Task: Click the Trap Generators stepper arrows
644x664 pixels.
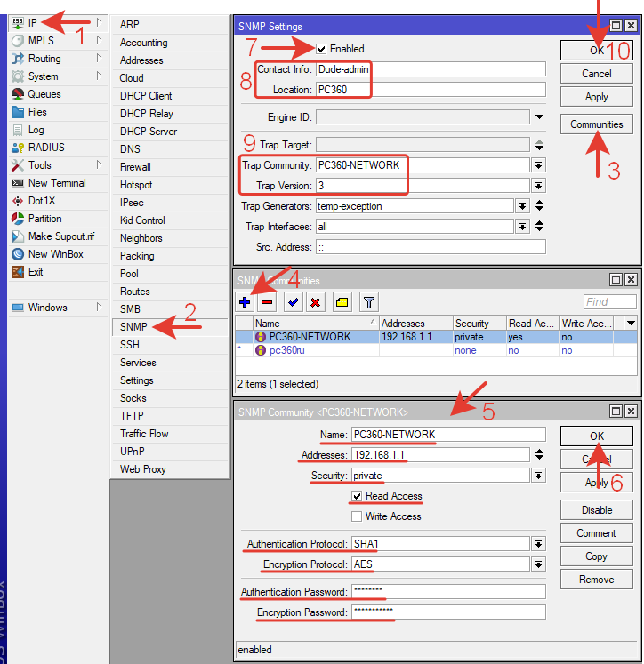Action: coord(539,206)
